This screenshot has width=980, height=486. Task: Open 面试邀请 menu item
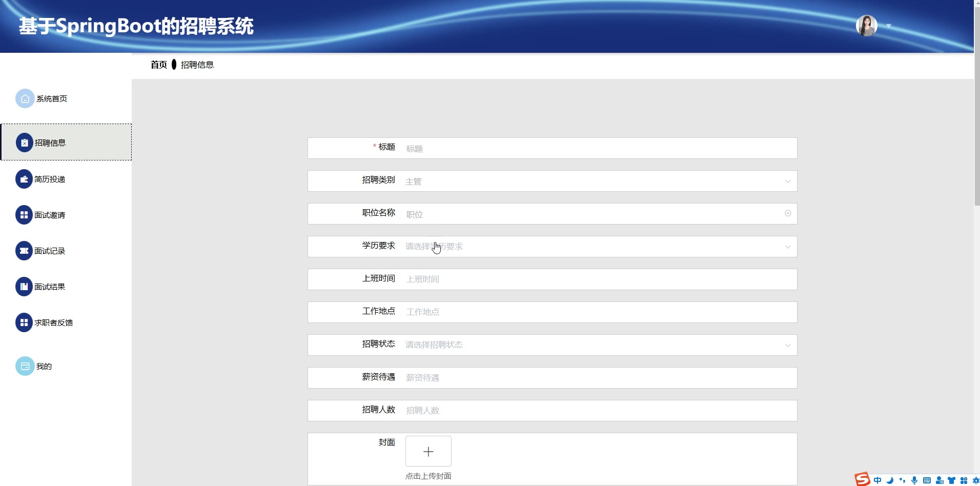tap(50, 215)
